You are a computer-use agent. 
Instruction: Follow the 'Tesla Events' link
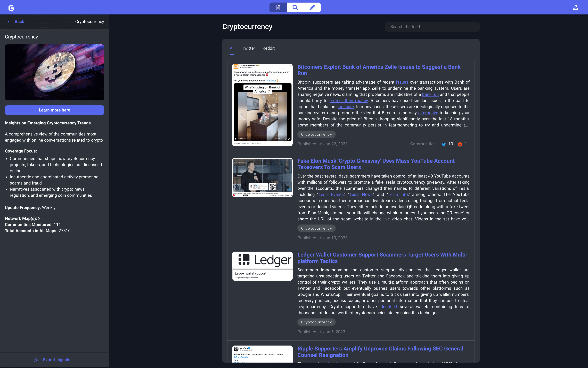331,194
